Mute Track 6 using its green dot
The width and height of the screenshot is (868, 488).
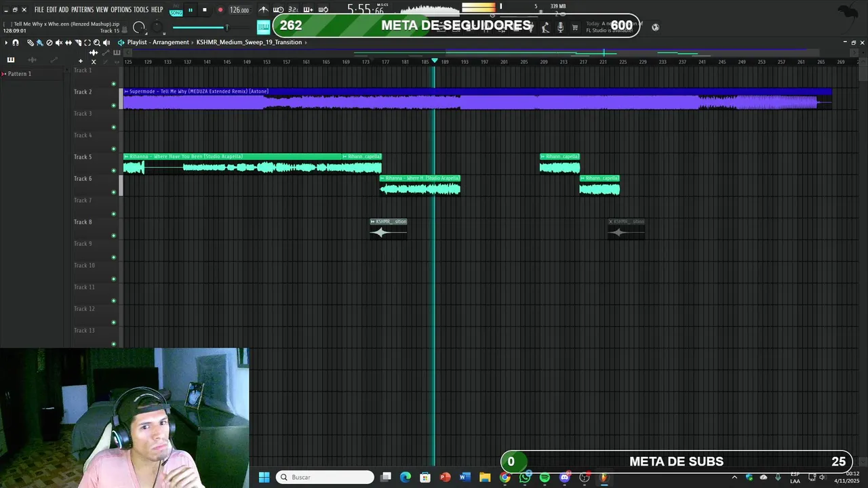pos(113,192)
